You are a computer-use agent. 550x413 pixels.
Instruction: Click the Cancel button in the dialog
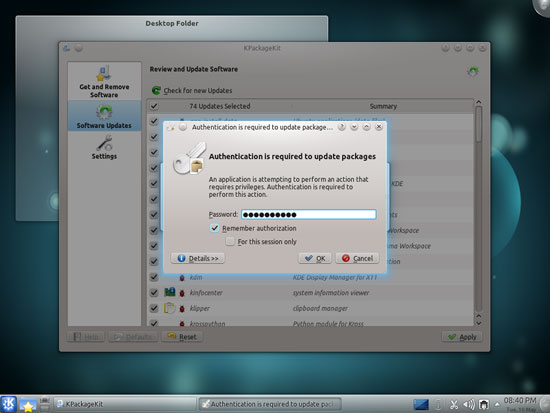click(357, 258)
